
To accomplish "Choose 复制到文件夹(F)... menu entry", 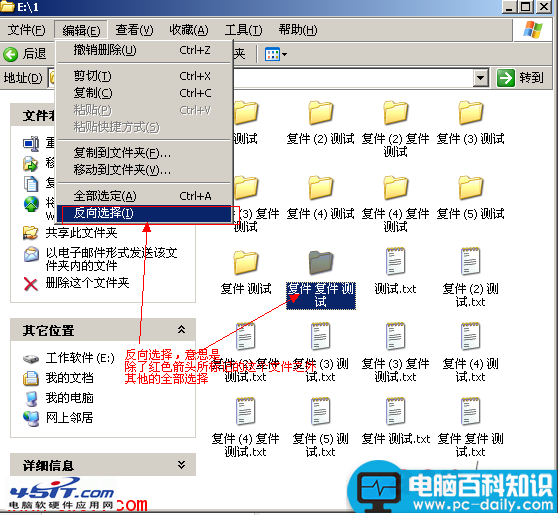I will (x=144, y=153).
